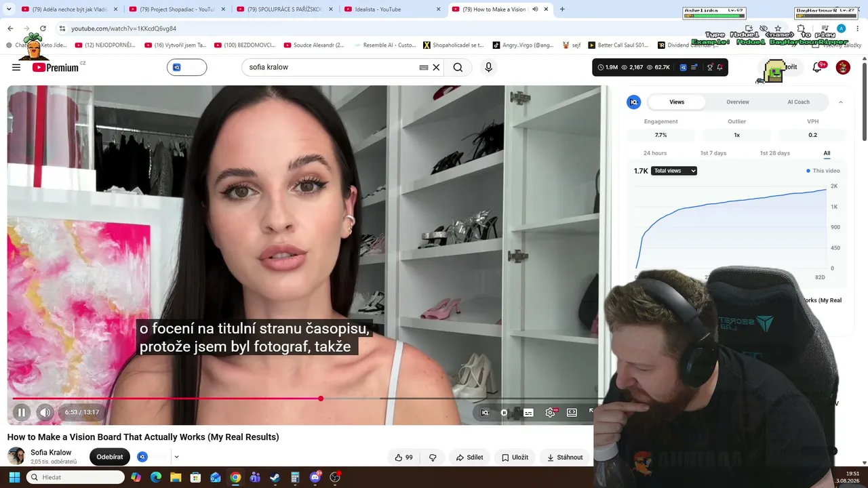Collapse the vidIQ panel with chevron

[x=841, y=102]
